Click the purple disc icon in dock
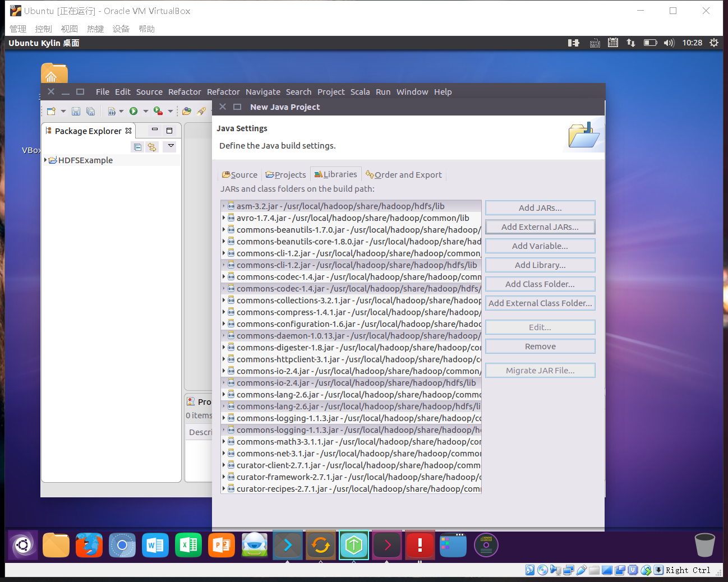 (486, 545)
